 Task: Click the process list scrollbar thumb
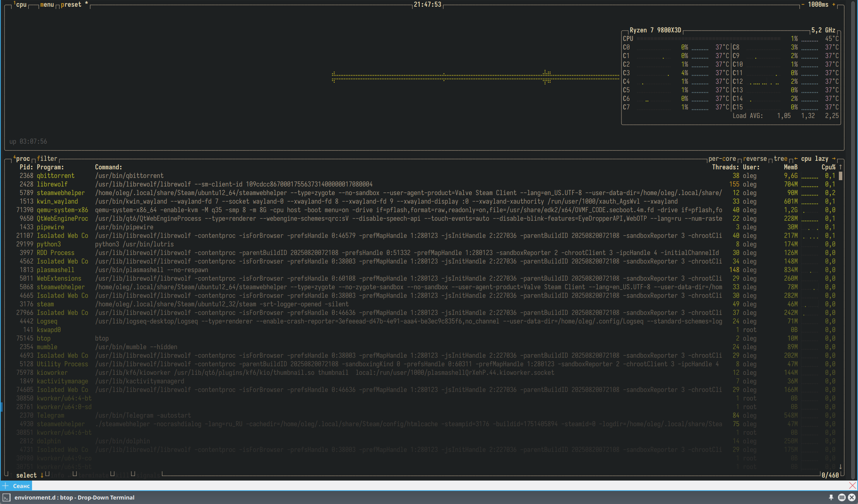(x=840, y=176)
